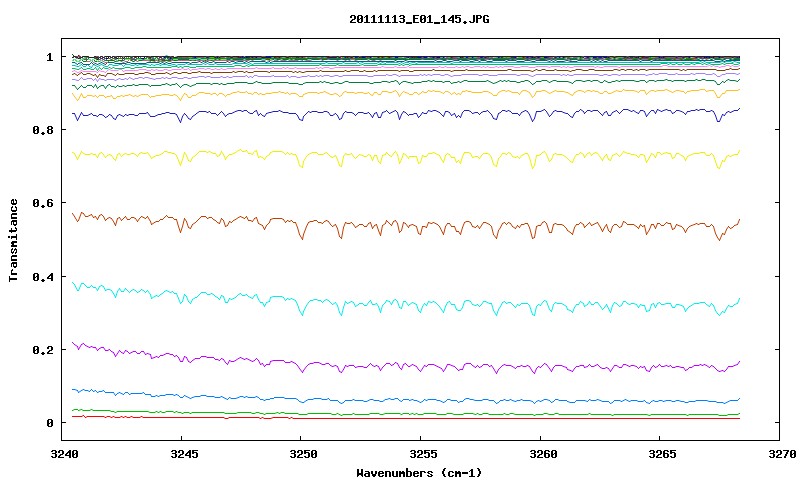Click the y-axis tick label 0.8
Viewport: 800px width, 480px height.
coord(42,130)
